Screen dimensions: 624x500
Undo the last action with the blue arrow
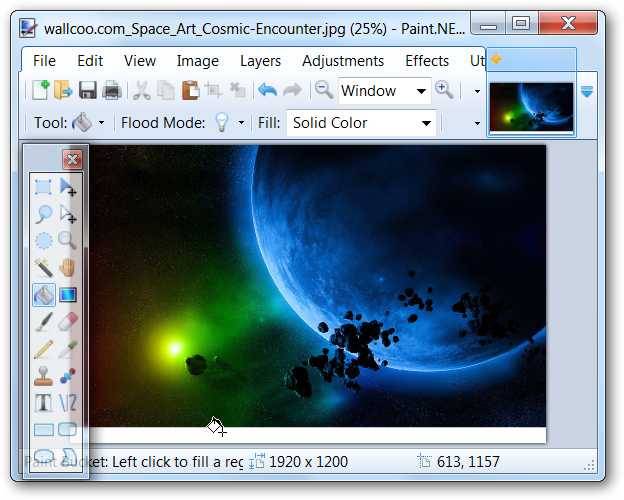pyautogui.click(x=267, y=90)
